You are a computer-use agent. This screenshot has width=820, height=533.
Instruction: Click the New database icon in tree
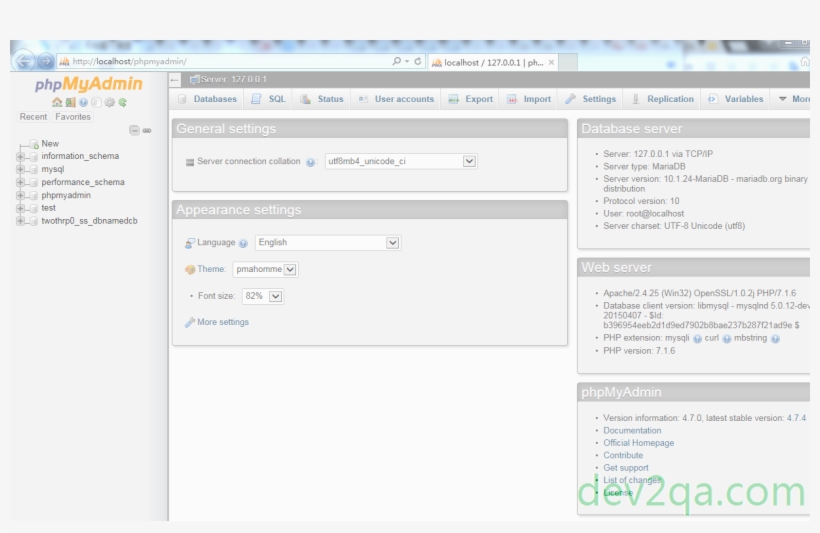click(34, 144)
